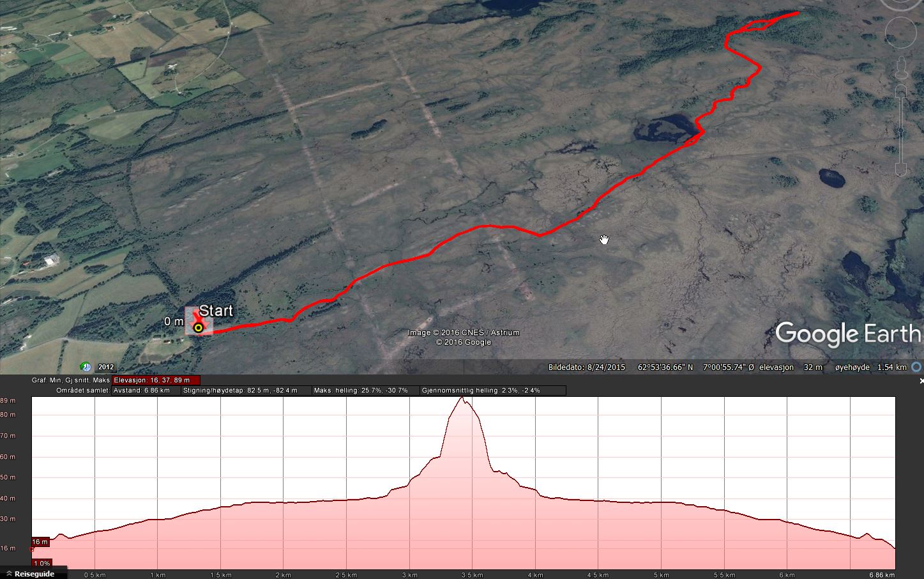This screenshot has width=924, height=579.
Task: Click the Maks. helling statistic field
Action: (x=365, y=390)
